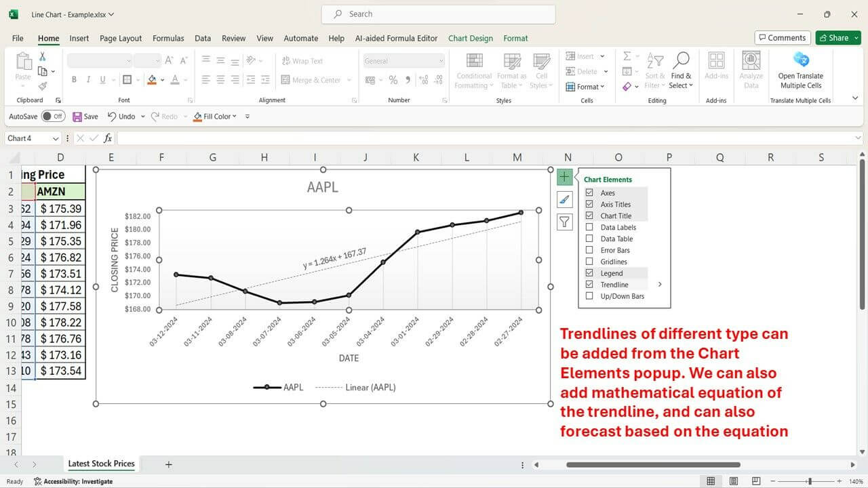Switch to the Insert tab

coord(79,39)
